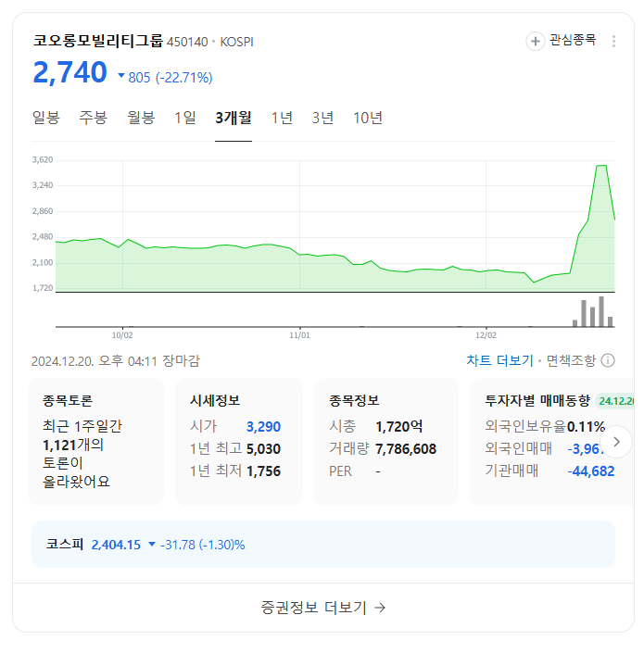
Task: Open the 시세정보 price info card
Action: (239, 442)
